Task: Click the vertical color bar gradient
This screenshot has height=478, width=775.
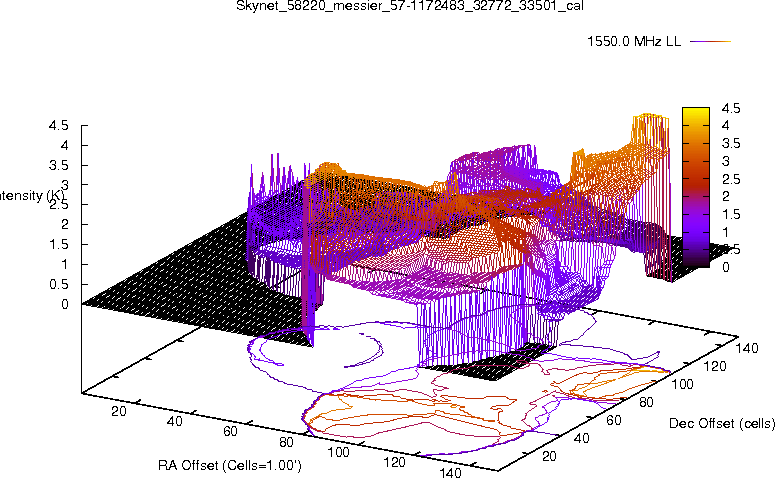Action: point(695,187)
